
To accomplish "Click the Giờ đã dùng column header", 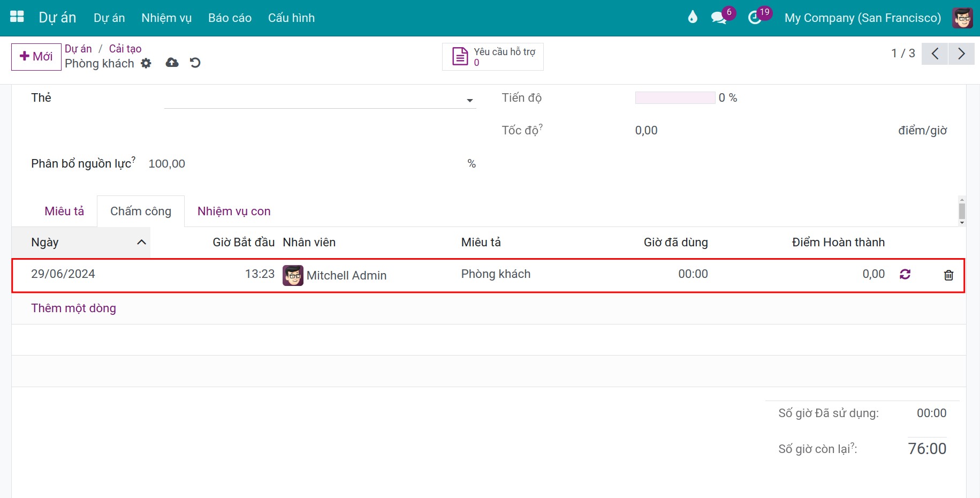I will click(x=675, y=242).
